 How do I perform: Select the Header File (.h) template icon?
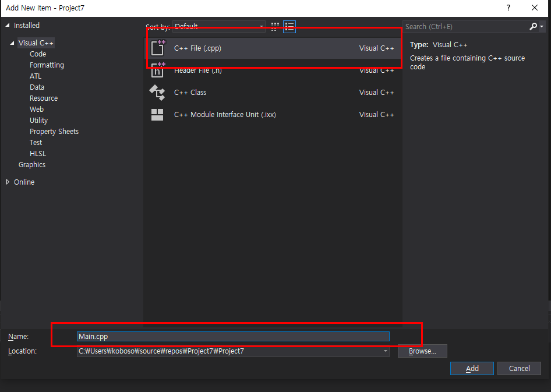(157, 70)
